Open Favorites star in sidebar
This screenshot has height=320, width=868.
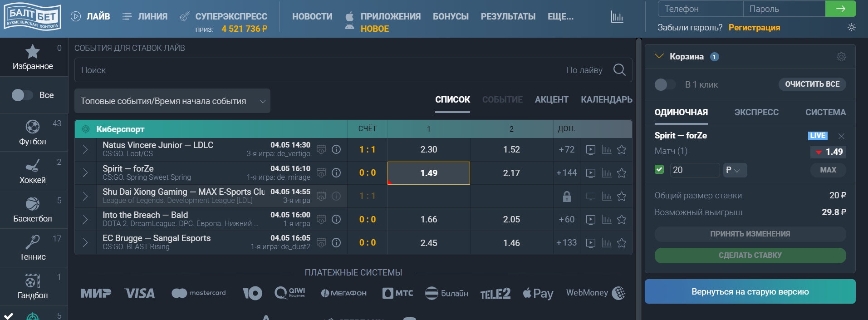pyautogui.click(x=33, y=52)
